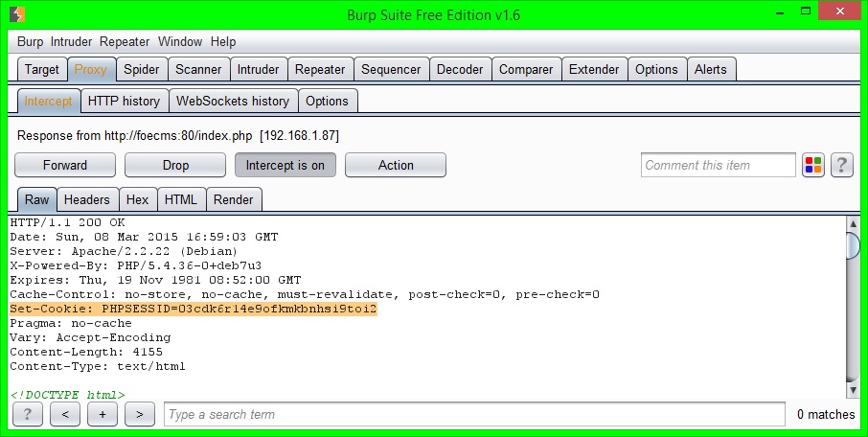Image resolution: width=868 pixels, height=437 pixels.
Task: Open the Window menu
Action: (x=180, y=41)
